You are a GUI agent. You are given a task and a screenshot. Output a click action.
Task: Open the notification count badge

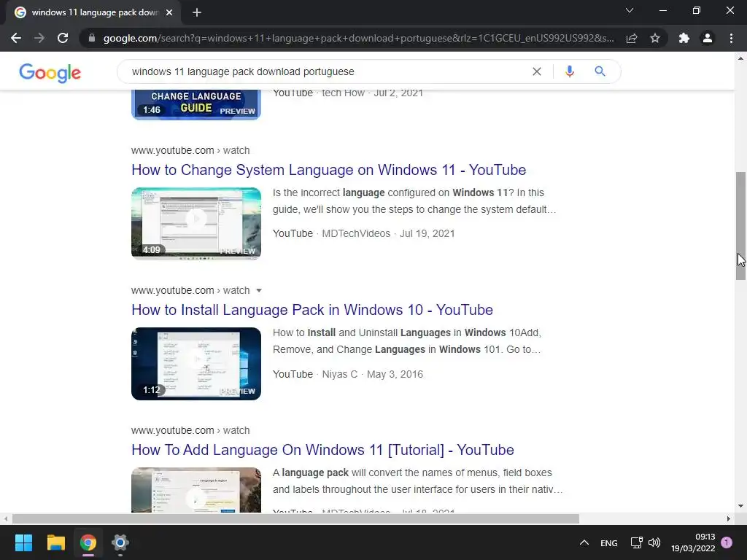click(x=727, y=542)
